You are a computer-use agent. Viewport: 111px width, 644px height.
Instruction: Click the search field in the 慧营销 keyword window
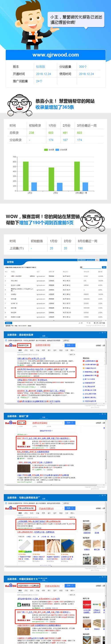coord(92,267)
